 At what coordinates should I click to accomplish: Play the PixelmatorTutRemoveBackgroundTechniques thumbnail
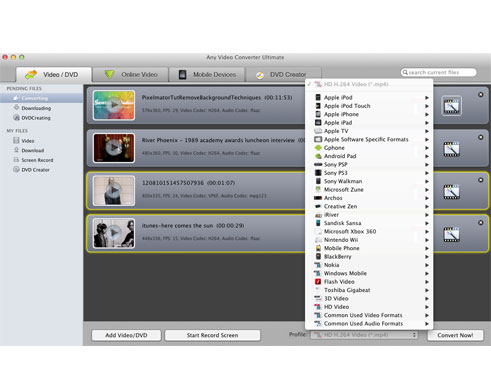[114, 105]
